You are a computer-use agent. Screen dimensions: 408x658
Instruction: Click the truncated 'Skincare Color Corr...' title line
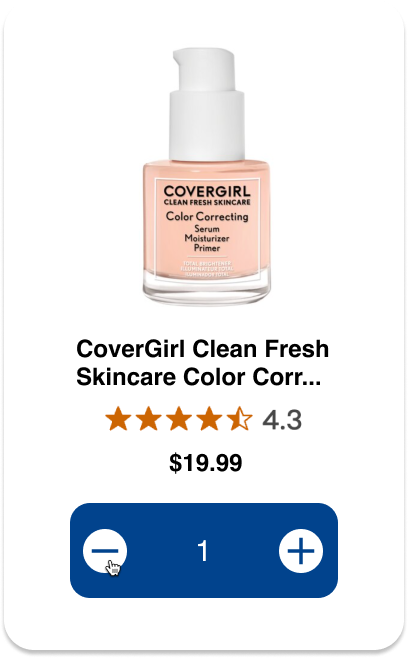click(199, 376)
